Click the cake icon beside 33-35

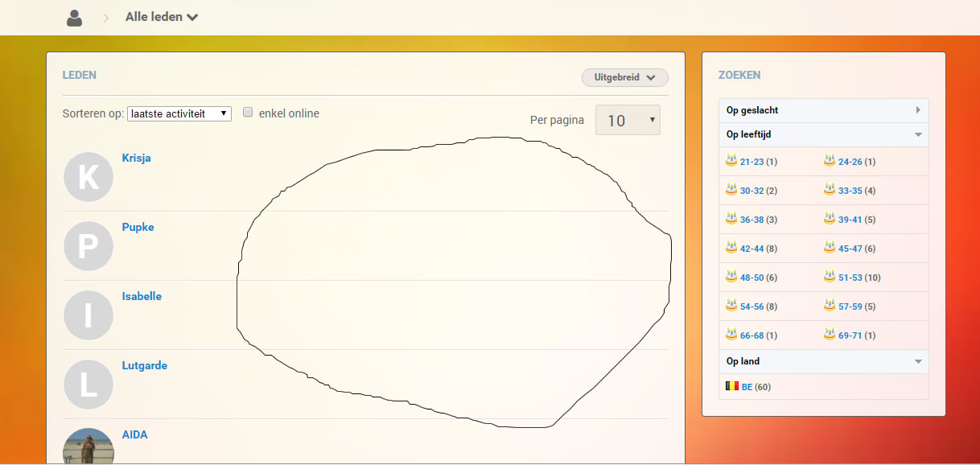(830, 189)
